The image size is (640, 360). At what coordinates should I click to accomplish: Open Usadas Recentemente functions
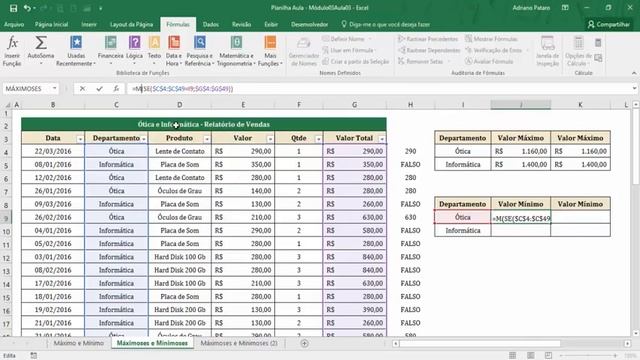click(76, 51)
